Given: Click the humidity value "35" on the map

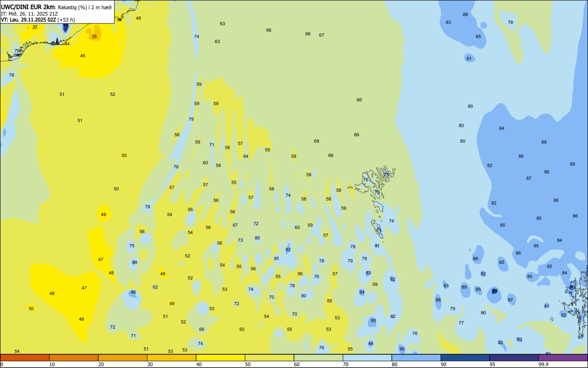Looking at the screenshot, I should point(94,36).
